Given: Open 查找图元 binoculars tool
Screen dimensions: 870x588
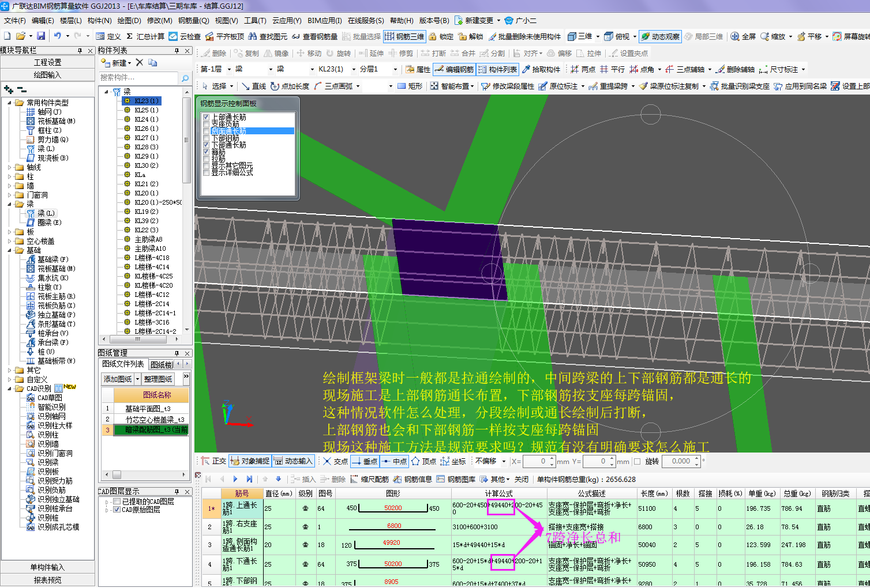Looking at the screenshot, I should [x=268, y=36].
